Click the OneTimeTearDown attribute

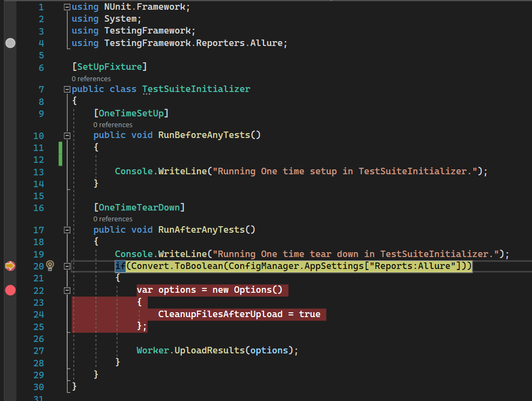(139, 208)
